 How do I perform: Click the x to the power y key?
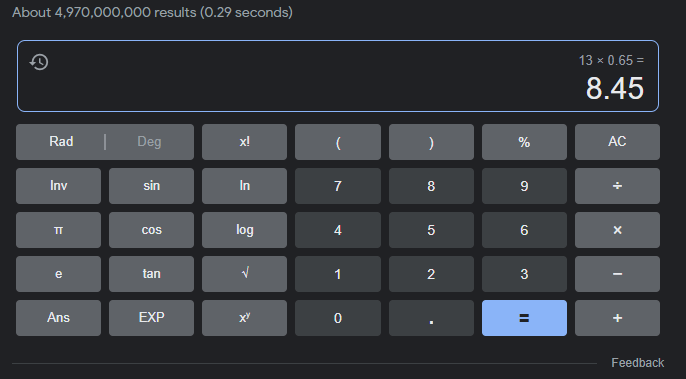point(245,318)
